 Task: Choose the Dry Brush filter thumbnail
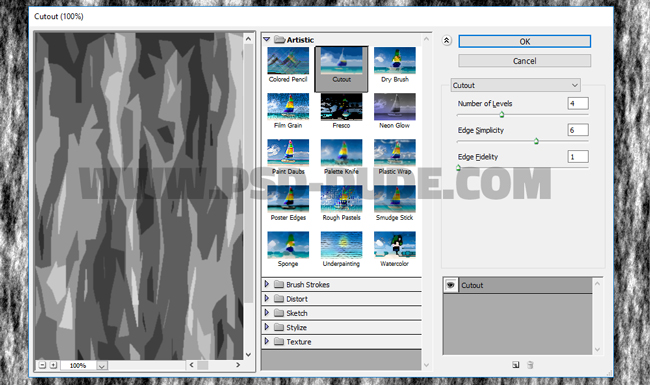pos(394,61)
